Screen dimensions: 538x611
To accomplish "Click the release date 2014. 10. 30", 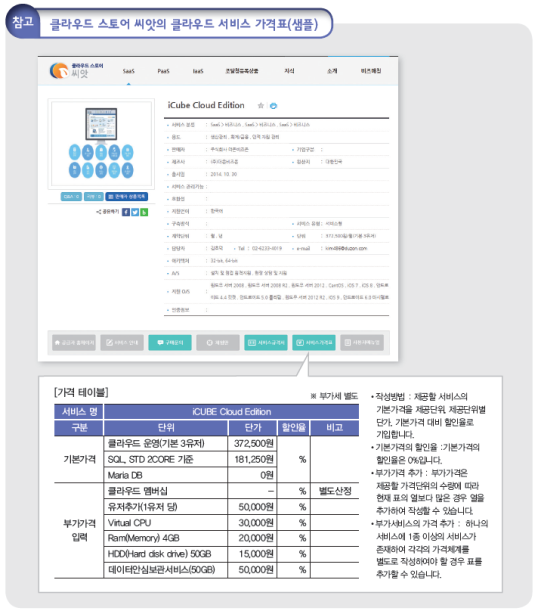I will pos(224,174).
